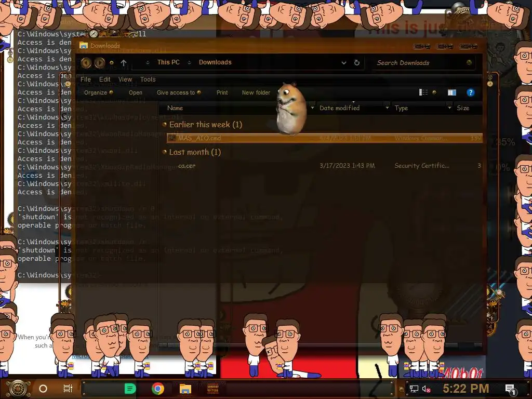Toggle the preview pane
Image resolution: width=532 pixels, height=399 pixels.
451,92
